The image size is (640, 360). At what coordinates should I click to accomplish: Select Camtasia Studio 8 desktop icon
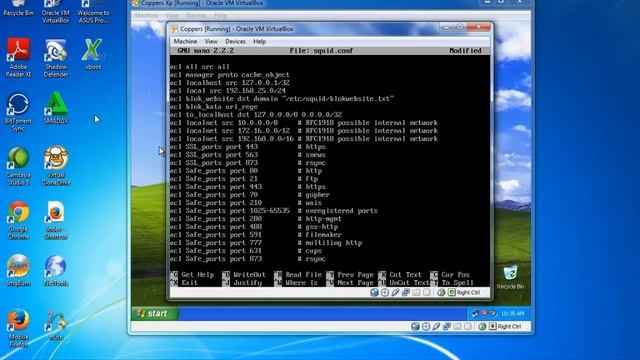pos(18,166)
